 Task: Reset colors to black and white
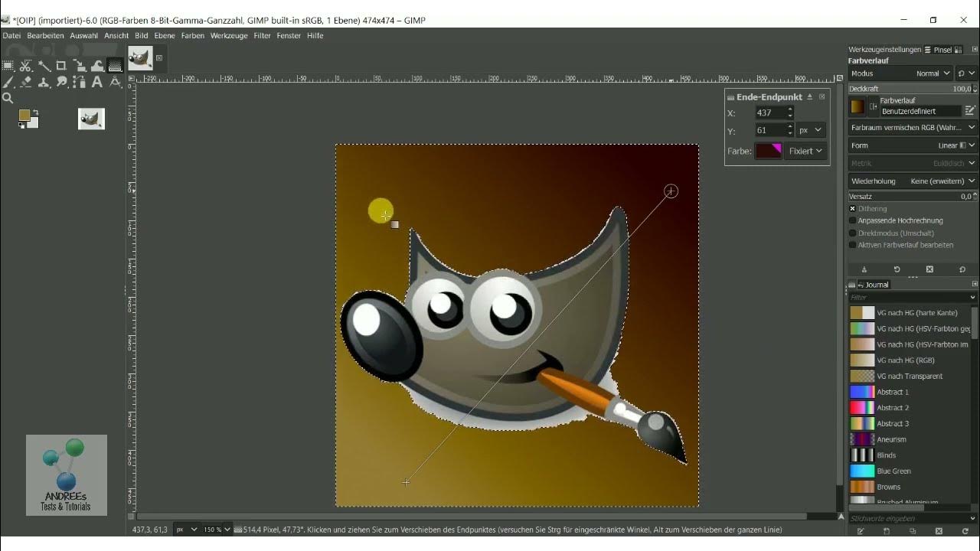tap(21, 126)
